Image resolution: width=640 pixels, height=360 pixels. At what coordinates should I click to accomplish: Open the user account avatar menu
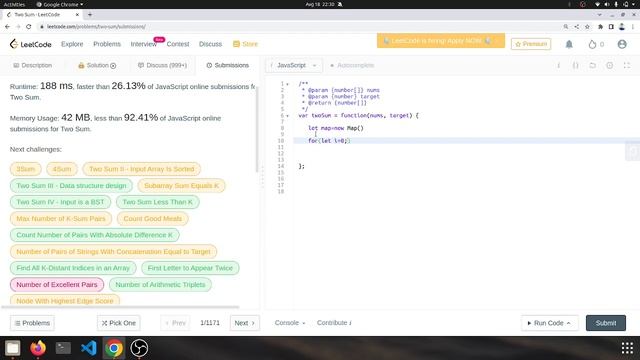622,44
